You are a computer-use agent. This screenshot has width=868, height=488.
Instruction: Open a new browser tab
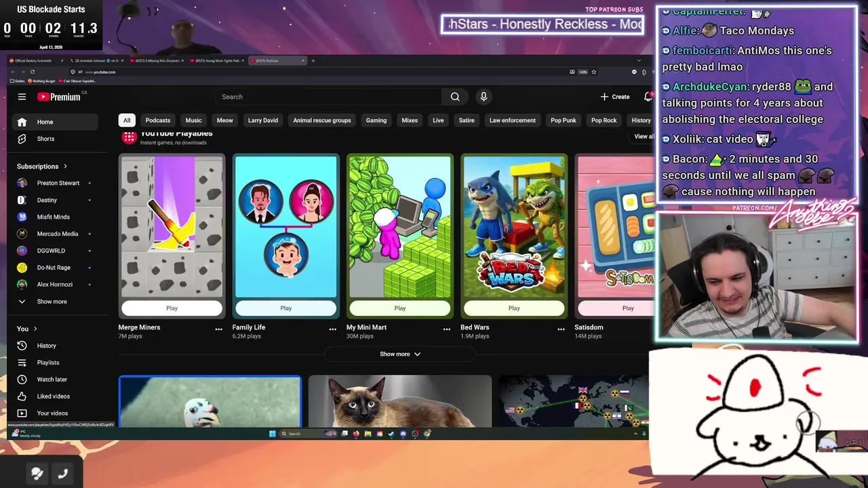click(313, 60)
